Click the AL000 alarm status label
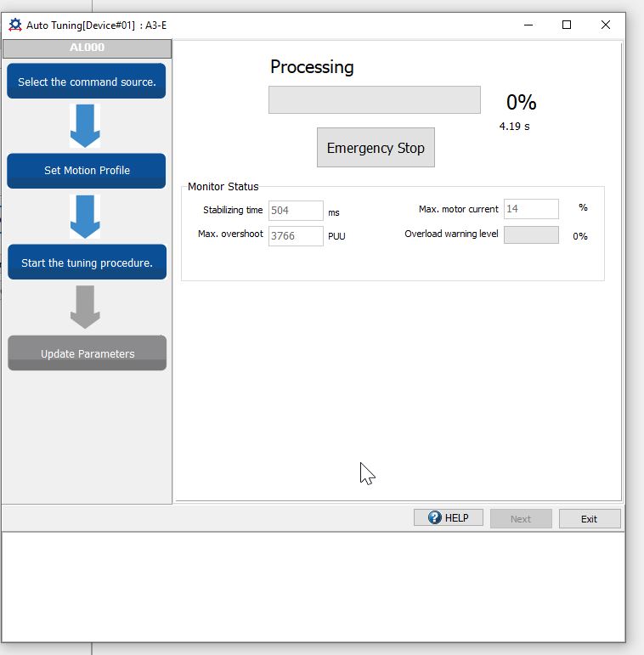 (x=87, y=48)
